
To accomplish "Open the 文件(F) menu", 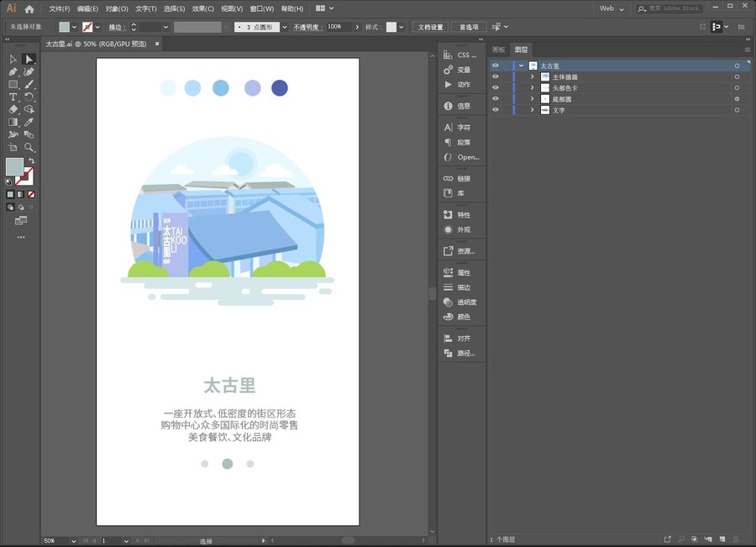I will [x=60, y=8].
